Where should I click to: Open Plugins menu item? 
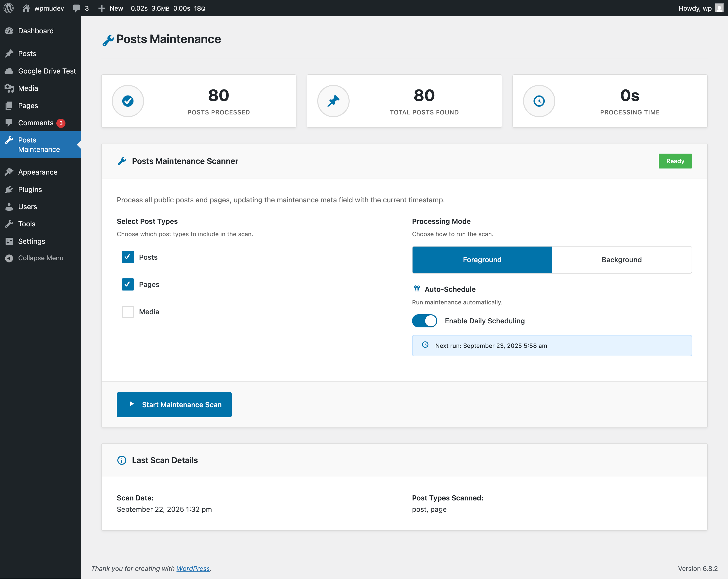(40, 189)
